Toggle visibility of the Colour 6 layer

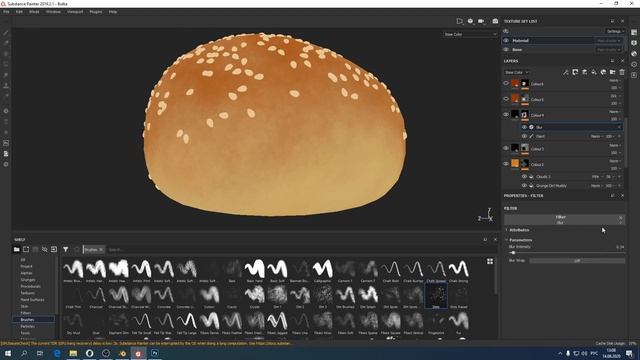[506, 83]
